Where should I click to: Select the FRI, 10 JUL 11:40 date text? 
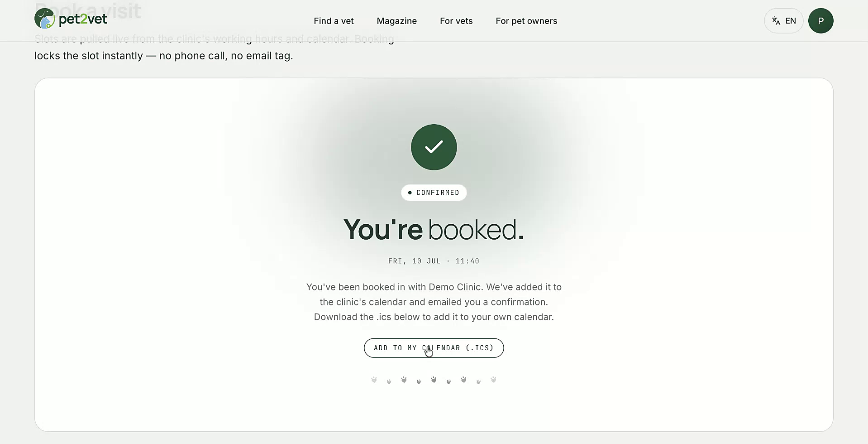(434, 261)
